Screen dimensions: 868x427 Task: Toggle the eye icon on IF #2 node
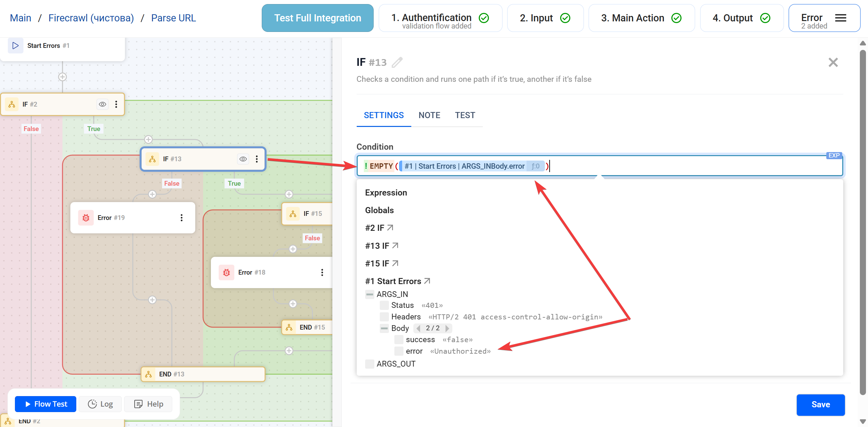point(102,104)
